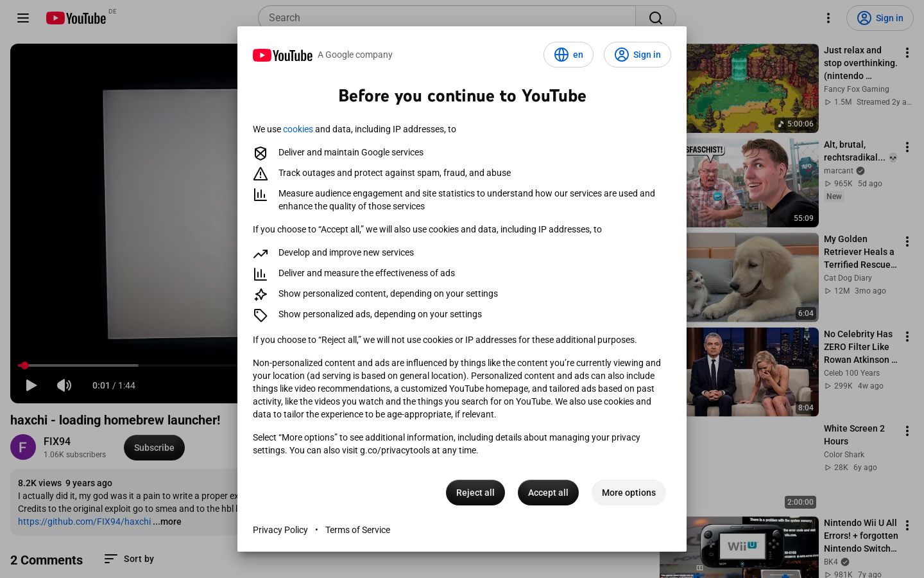Image resolution: width=924 pixels, height=578 pixels.
Task: Open the Privacy Policy link
Action: [280, 530]
